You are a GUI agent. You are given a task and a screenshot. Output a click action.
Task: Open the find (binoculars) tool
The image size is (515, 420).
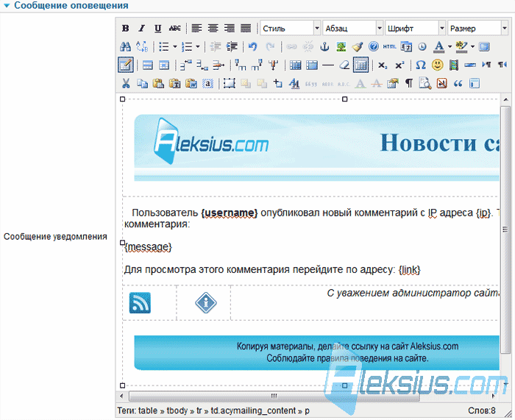[x=125, y=46]
